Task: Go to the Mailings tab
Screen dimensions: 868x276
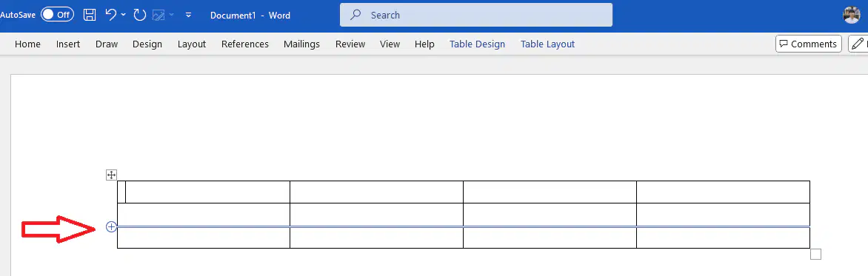Action: point(301,44)
